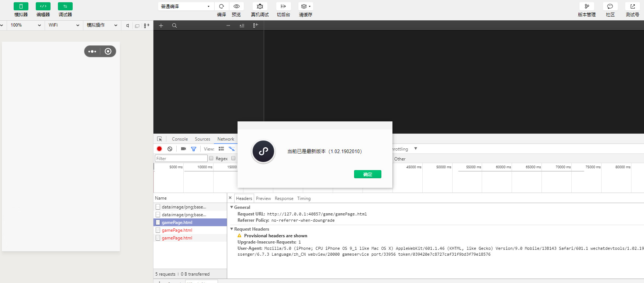Screen dimensions: 644x283
Task: Open the 模拟操作 simulate actions dropdown
Action: 102,25
